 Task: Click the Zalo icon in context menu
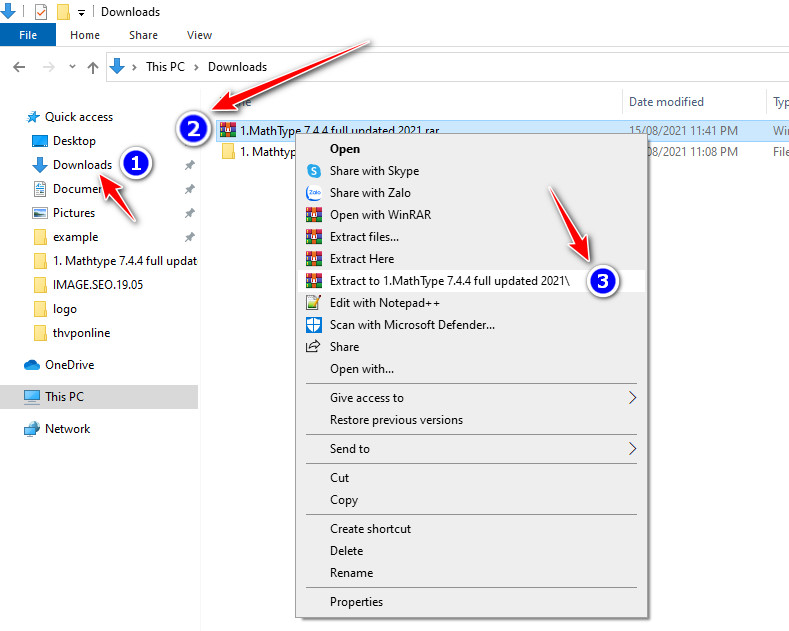pyautogui.click(x=313, y=193)
